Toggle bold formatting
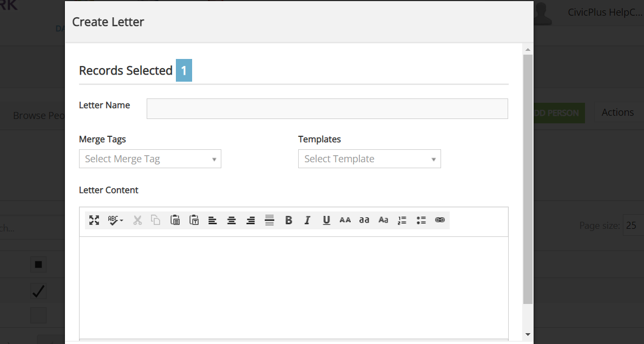This screenshot has width=644, height=344. (x=289, y=220)
